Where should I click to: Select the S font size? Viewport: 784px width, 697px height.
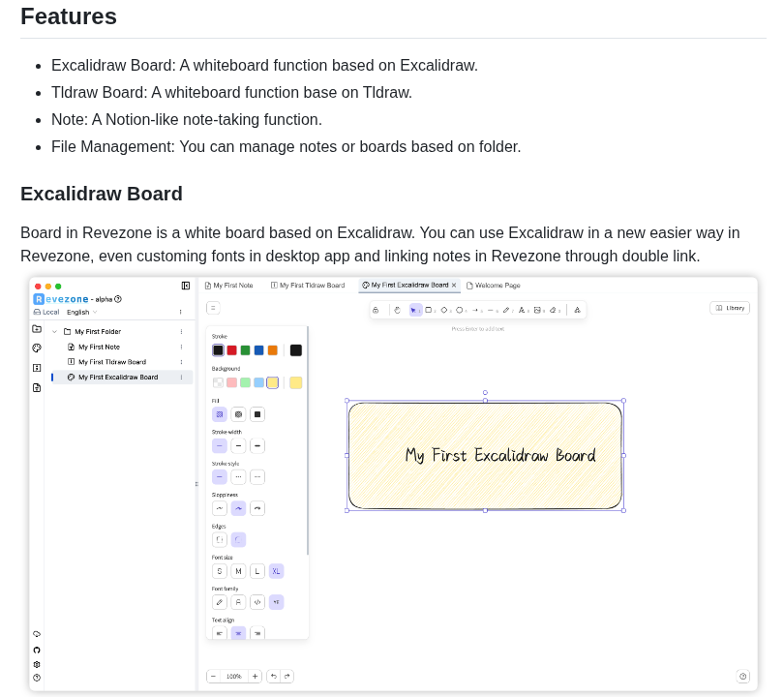(220, 571)
